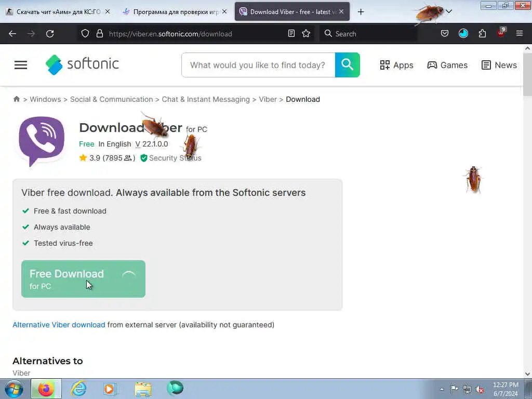The image size is (532, 399).
Task: Click the In English label
Action: point(115,144)
